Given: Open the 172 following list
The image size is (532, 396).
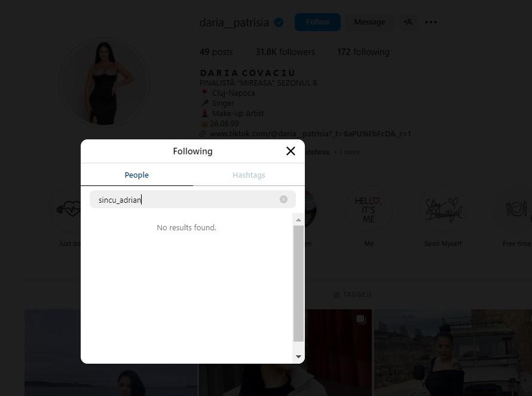Looking at the screenshot, I should 363,52.
